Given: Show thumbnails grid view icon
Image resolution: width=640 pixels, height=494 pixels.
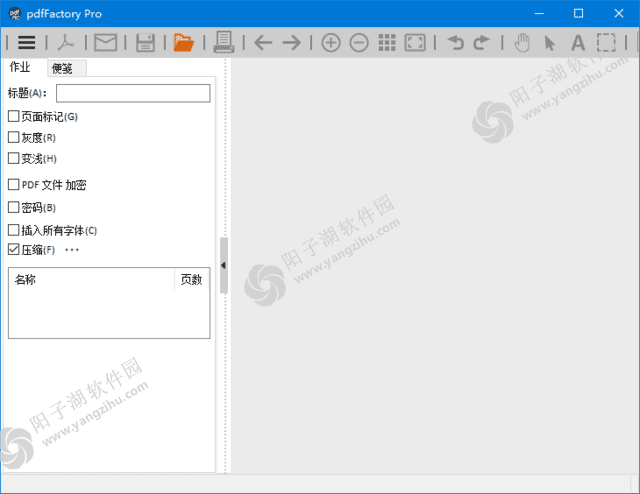Looking at the screenshot, I should pyautogui.click(x=387, y=42).
